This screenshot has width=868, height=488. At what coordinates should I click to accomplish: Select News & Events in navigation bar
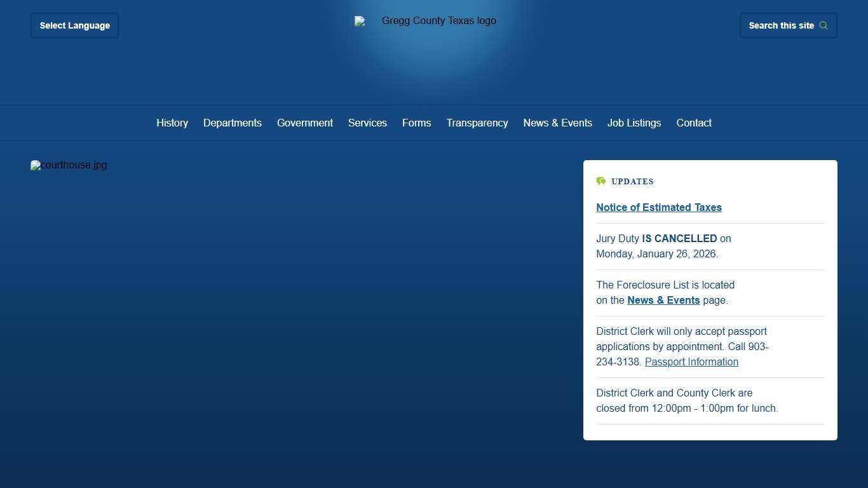coord(557,123)
